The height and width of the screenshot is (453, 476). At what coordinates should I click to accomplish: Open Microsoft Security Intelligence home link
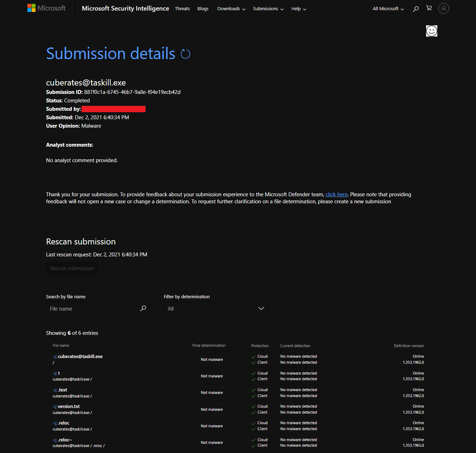(x=126, y=8)
